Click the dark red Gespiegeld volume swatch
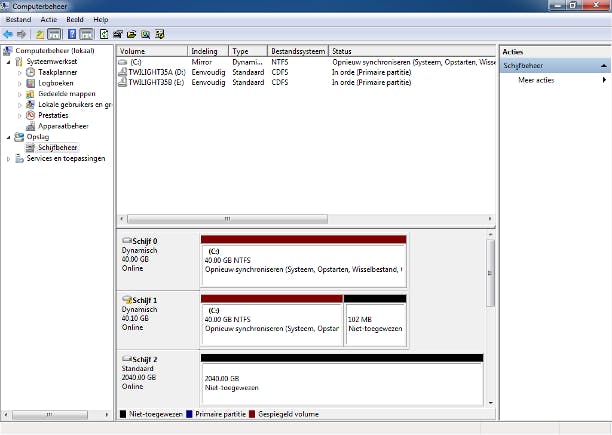Screen dimensions: 612x435 tap(252, 414)
